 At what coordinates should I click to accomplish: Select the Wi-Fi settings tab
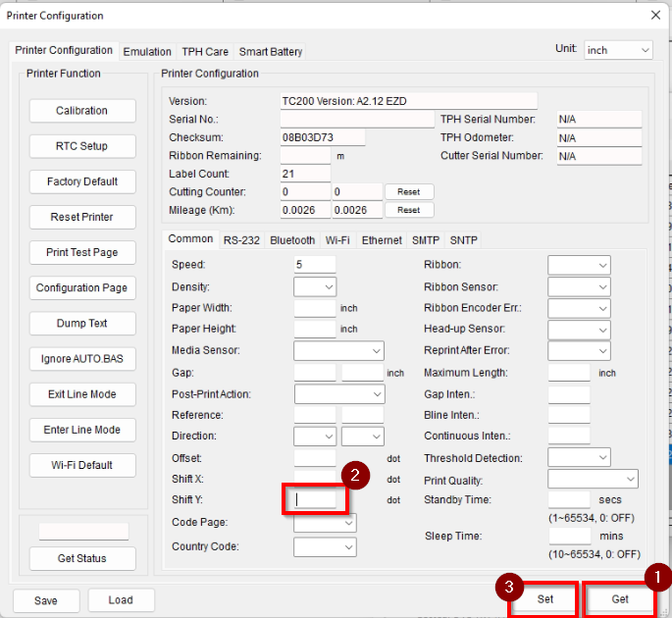point(337,239)
